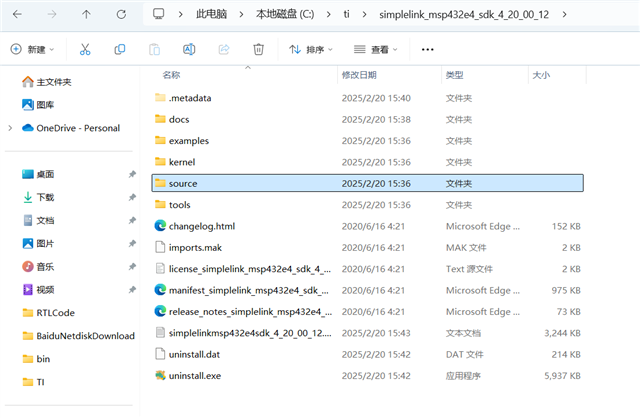Select the license_simplelink_msp432e4_sdk text file
The image size is (640, 418).
tap(367, 269)
